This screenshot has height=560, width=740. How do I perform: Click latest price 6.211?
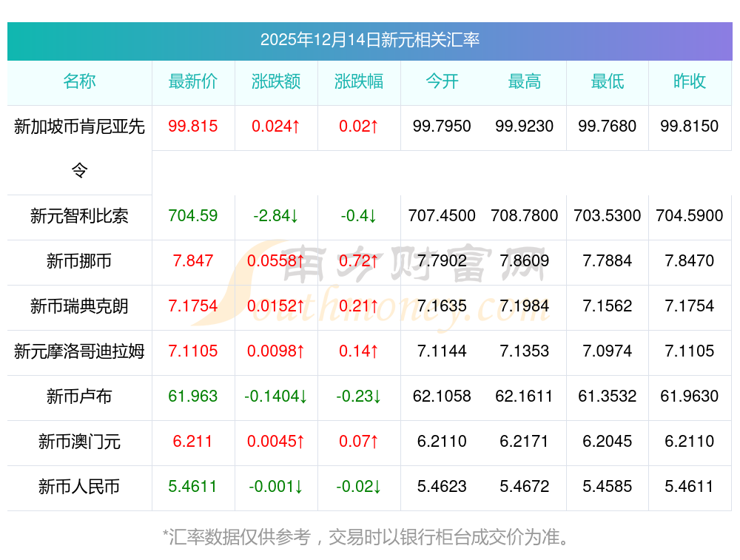[193, 441]
